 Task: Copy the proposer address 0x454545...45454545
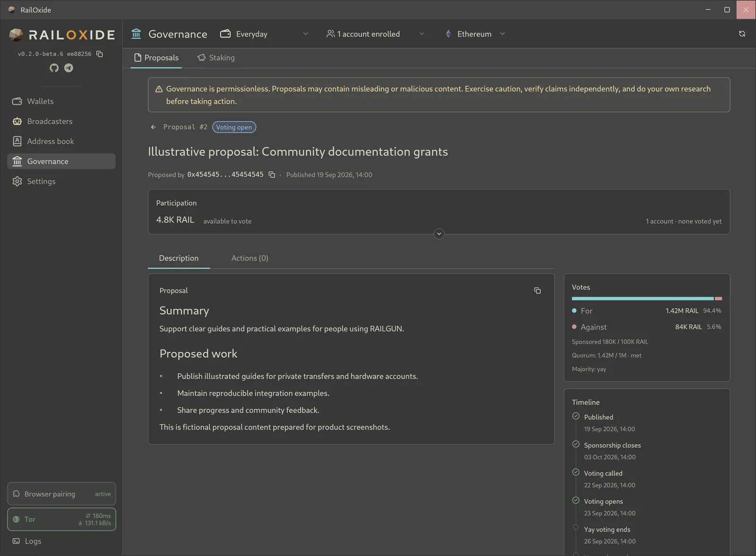pos(272,174)
